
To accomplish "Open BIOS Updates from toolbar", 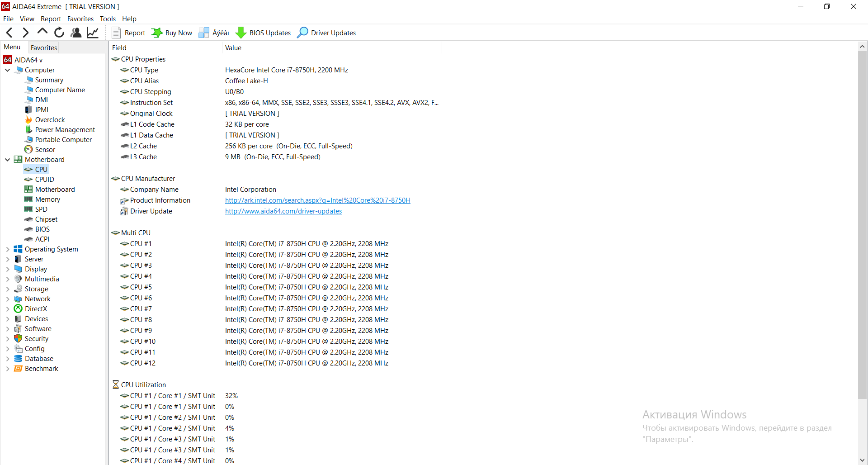I will tap(264, 33).
